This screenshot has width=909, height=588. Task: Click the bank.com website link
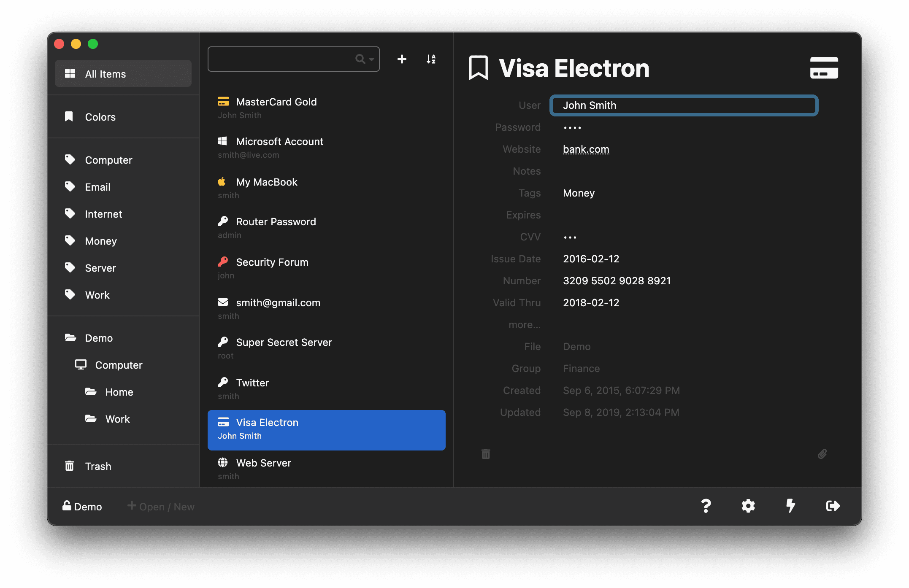click(x=586, y=149)
